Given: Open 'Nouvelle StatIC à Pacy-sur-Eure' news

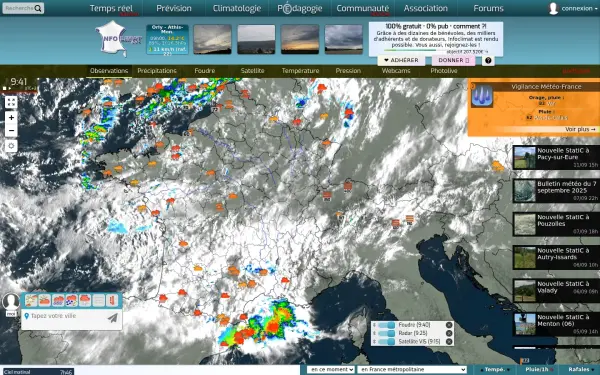Looking at the screenshot, I should [x=556, y=157].
